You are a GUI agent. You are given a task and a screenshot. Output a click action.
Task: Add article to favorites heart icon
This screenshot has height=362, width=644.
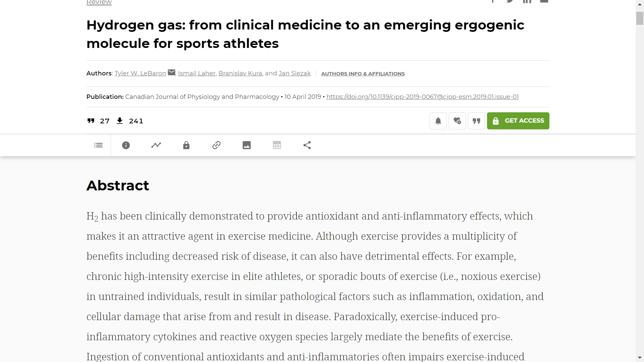click(x=457, y=121)
